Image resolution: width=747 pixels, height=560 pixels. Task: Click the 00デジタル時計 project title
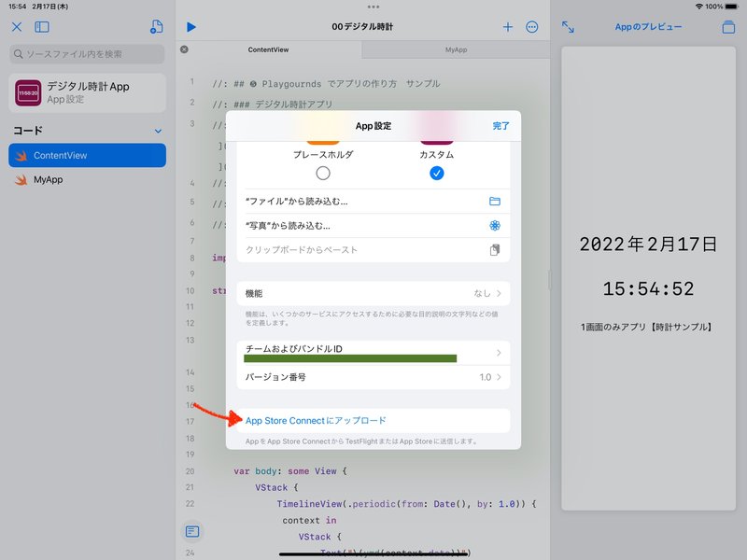click(x=362, y=27)
